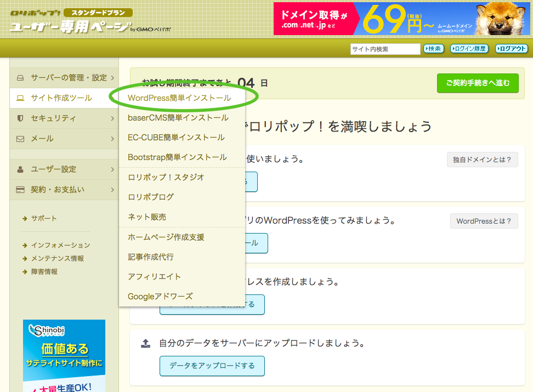This screenshot has width=533, height=392.
Task: Expand the 契約・お支払い submenu chevron
Action: [x=112, y=190]
